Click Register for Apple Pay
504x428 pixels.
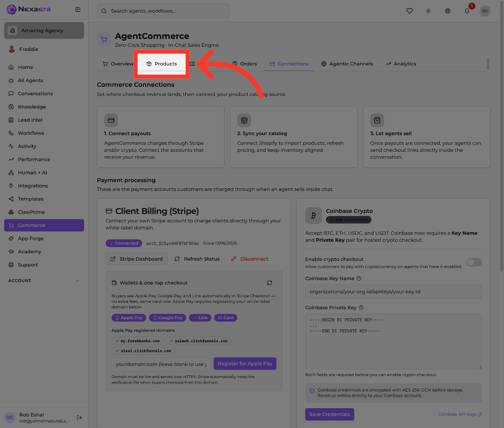tap(245, 364)
